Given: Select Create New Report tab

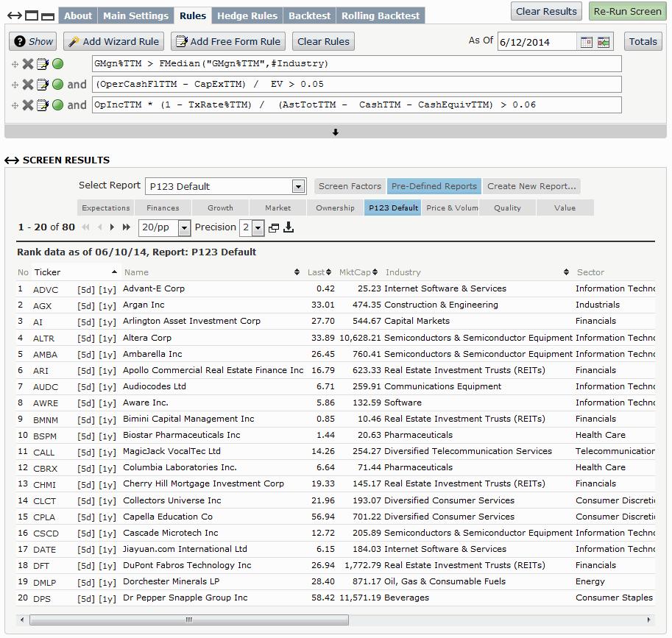Looking at the screenshot, I should pyautogui.click(x=531, y=186).
